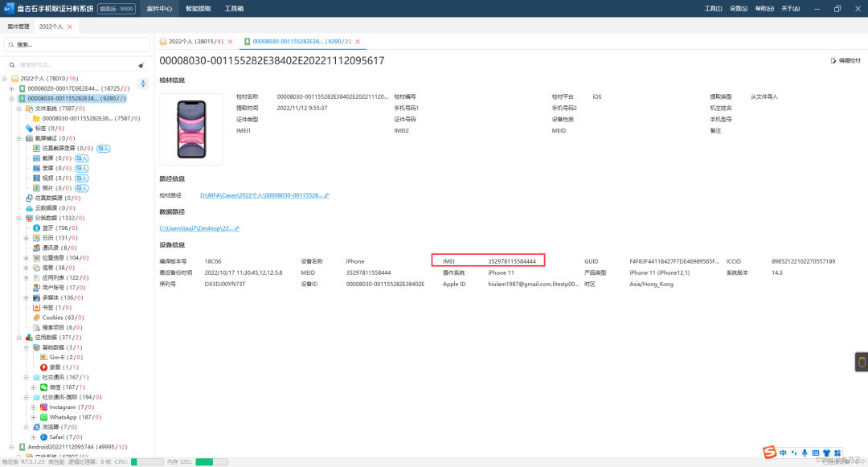Close the 2022个人 case tab
Viewport: 868px width, 467px height.
[70, 27]
